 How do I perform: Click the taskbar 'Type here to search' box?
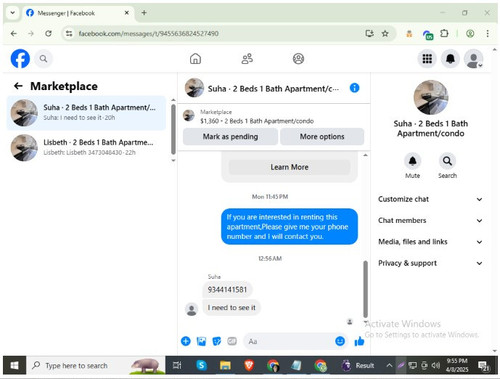click(95, 365)
